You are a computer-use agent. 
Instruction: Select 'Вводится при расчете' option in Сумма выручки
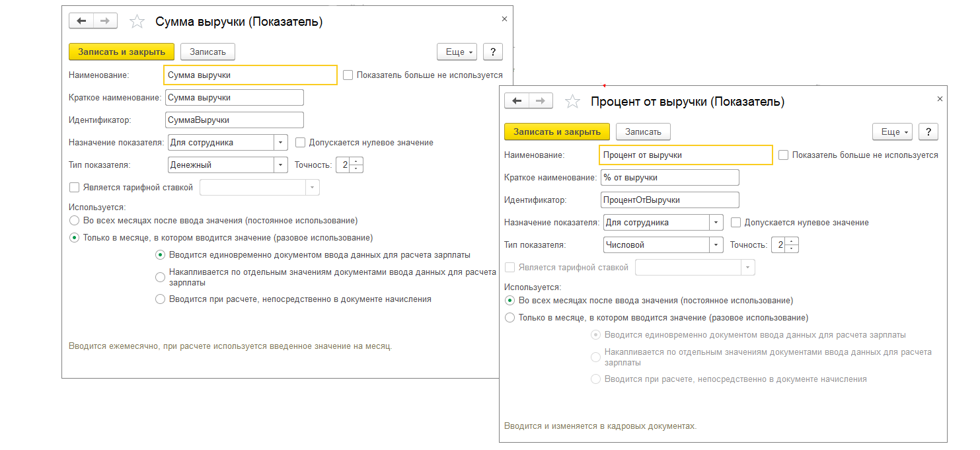(160, 299)
